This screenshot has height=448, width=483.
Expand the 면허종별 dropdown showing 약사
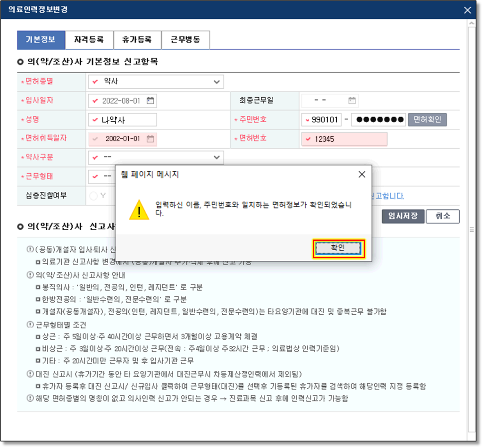point(156,82)
